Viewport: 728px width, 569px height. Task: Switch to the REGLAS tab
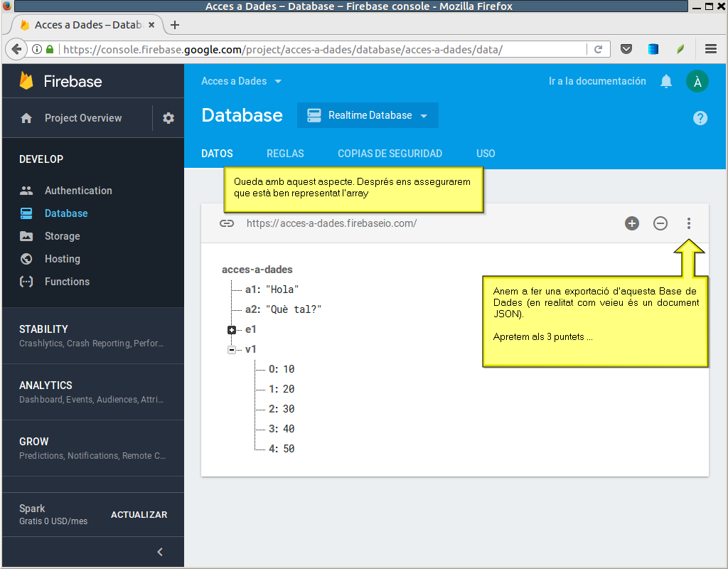coord(285,154)
